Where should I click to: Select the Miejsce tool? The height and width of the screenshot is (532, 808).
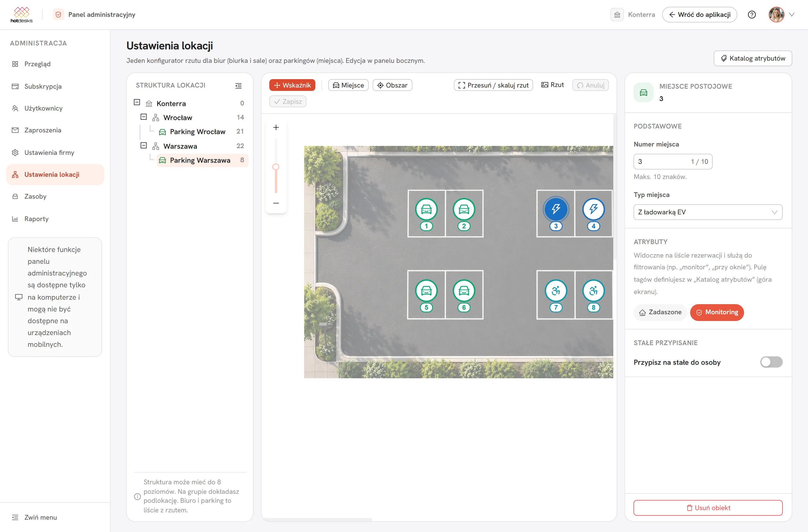[x=348, y=85]
